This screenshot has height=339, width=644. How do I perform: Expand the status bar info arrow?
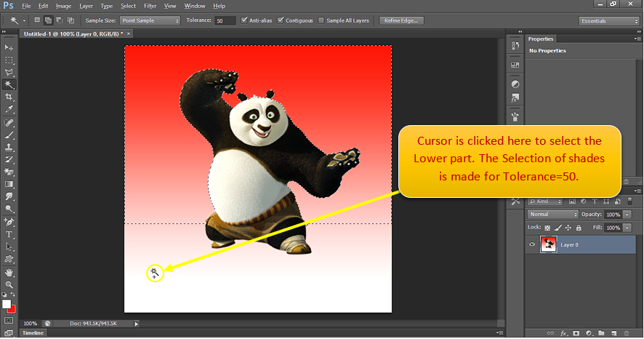click(137, 324)
